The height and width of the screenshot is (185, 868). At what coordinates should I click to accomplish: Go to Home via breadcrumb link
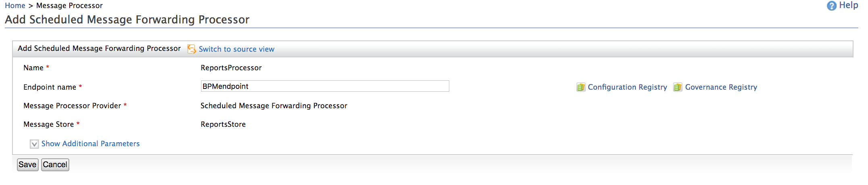(x=15, y=6)
